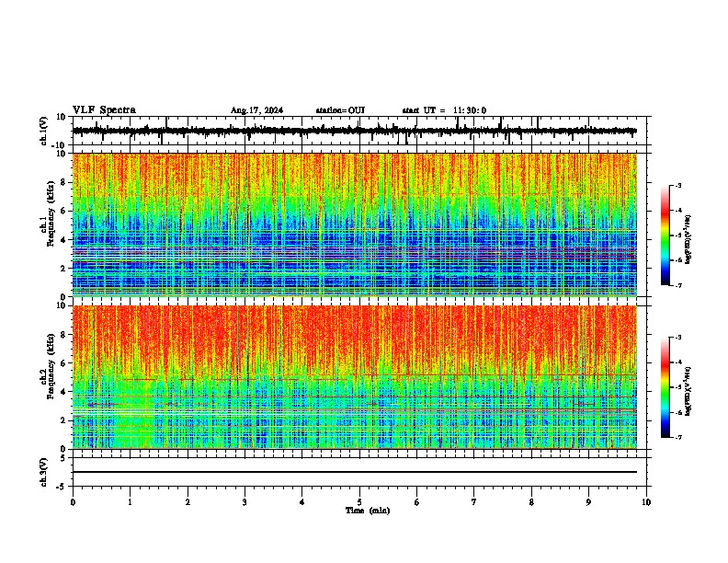Click the ch.1 "Frequency (kHz)" axis label
The image size is (728, 563).
tap(51, 214)
